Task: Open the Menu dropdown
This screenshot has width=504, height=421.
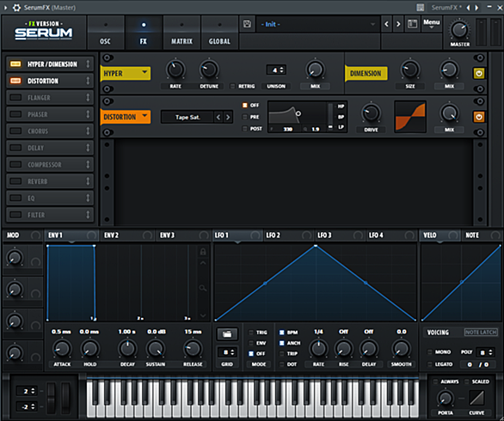Action: tap(432, 24)
